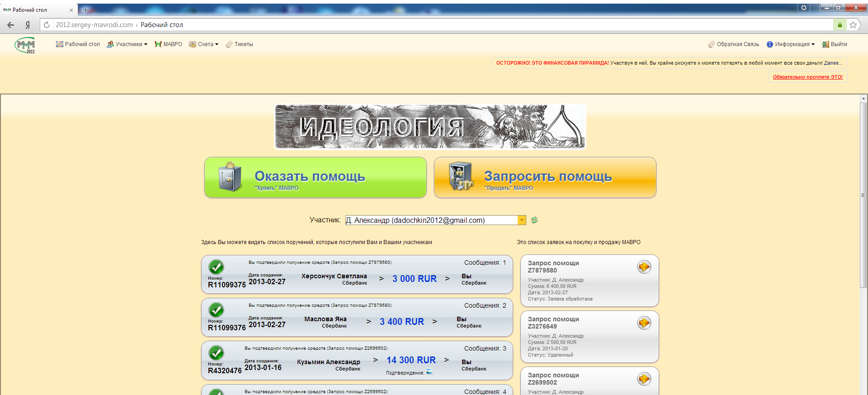Open request card Запрос помощи Z7879580
The image size is (868, 395).
(x=590, y=281)
